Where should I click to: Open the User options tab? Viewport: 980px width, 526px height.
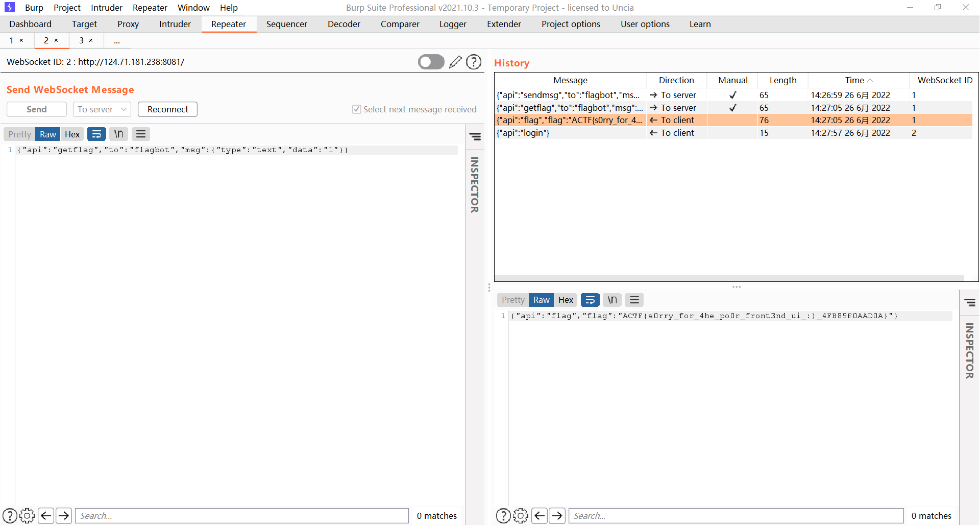click(645, 24)
